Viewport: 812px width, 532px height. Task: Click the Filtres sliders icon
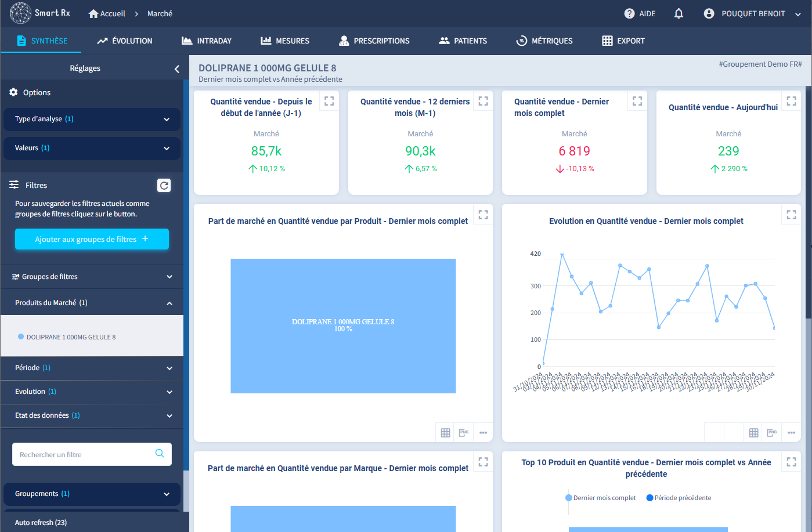[14, 184]
